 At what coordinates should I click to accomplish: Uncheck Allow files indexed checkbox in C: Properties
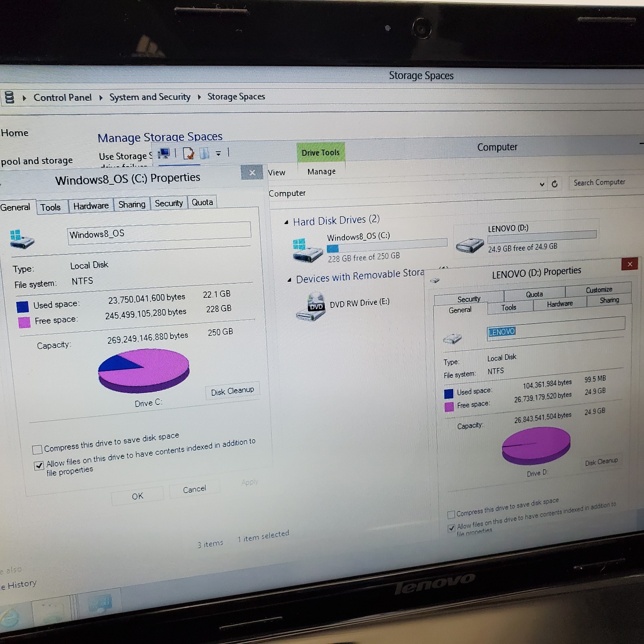[39, 466]
